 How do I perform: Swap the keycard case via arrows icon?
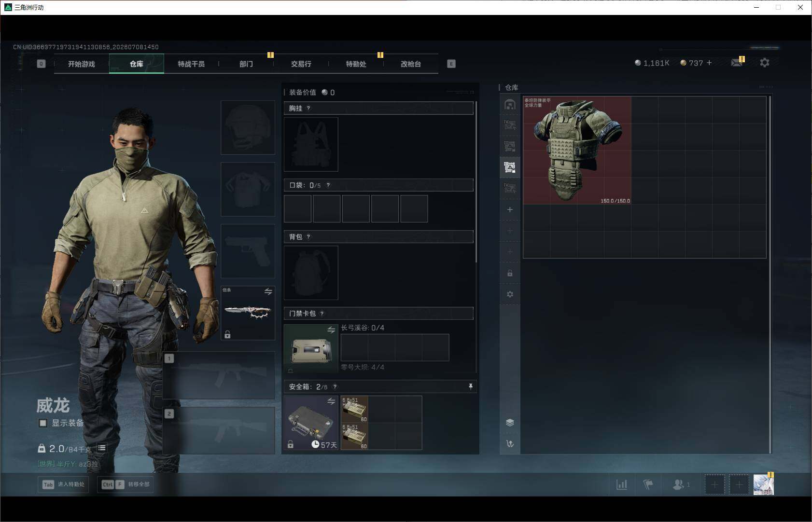[331, 330]
